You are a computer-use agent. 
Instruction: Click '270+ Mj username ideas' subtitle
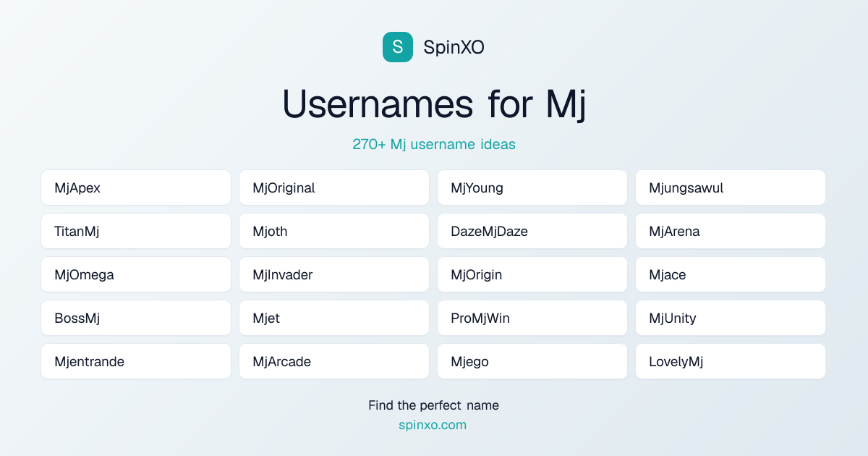[434, 144]
